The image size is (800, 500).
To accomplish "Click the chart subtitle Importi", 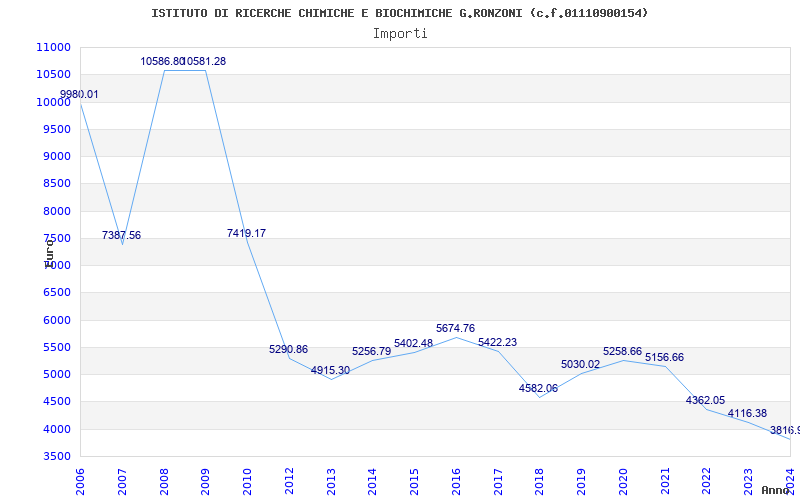I will click(400, 34).
